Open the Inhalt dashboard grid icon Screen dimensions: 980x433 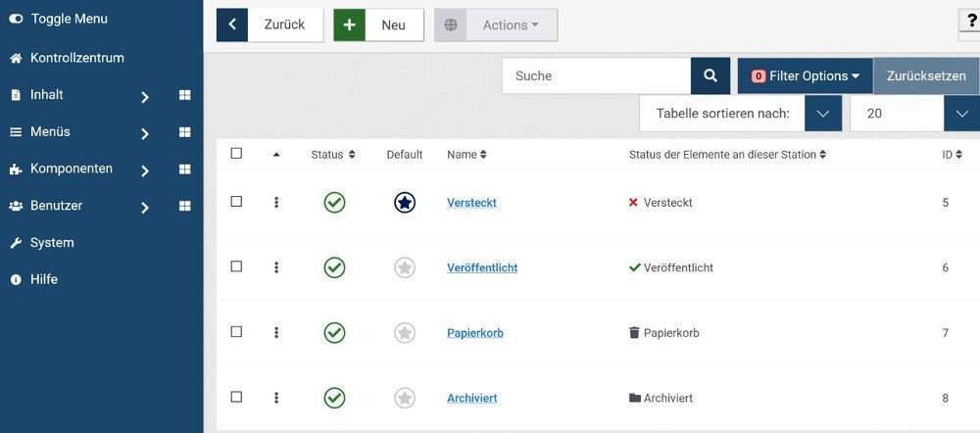tap(184, 95)
